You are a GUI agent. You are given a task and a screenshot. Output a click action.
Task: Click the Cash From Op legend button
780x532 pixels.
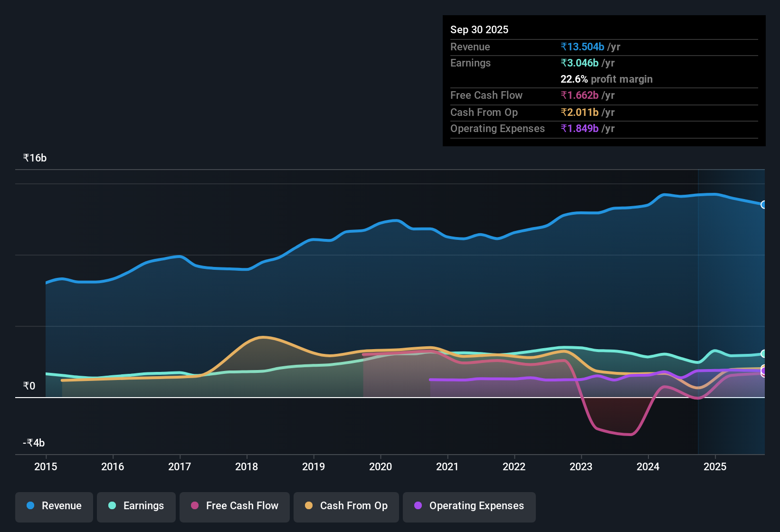(x=346, y=506)
